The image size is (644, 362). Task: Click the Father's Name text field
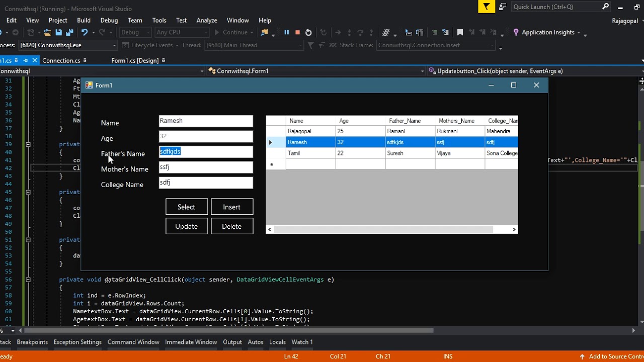(x=206, y=152)
